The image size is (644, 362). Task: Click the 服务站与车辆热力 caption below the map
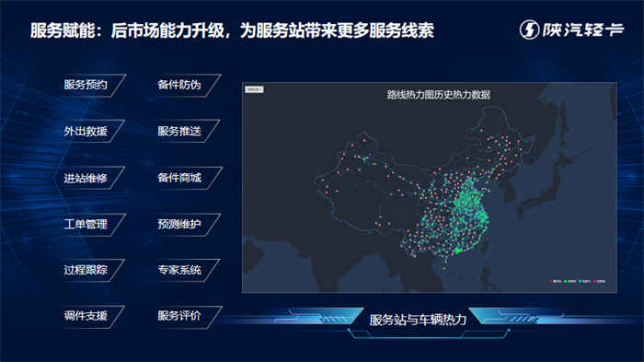[x=418, y=320]
